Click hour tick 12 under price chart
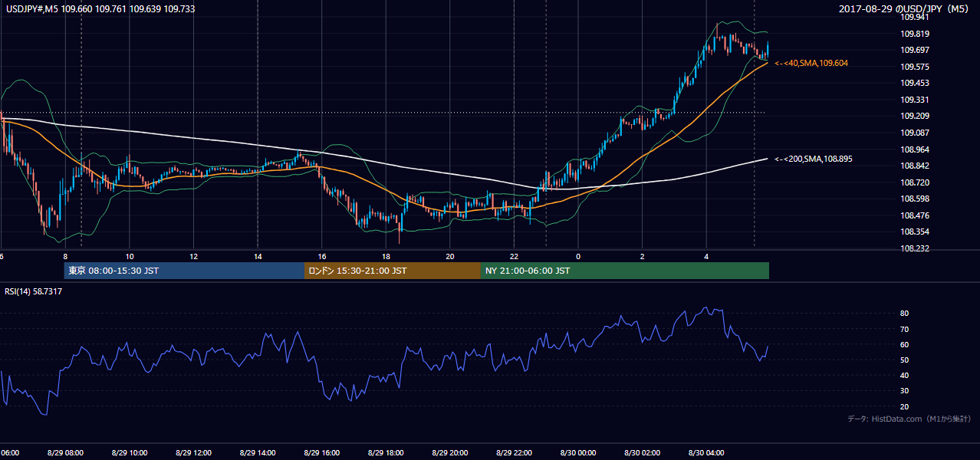980x460 pixels. pyautogui.click(x=193, y=256)
